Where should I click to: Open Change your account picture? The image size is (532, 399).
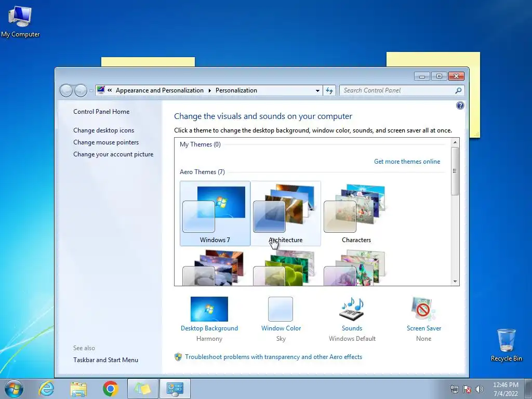point(113,154)
